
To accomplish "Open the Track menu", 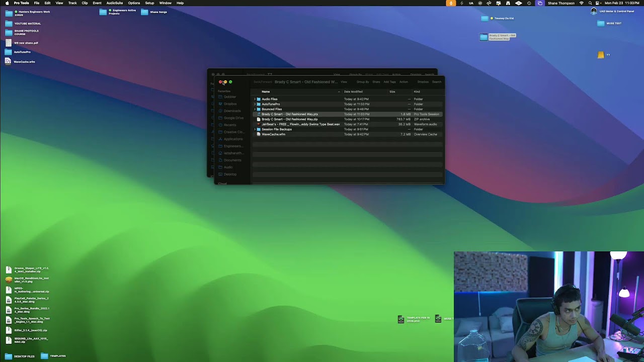I will pos(72,3).
